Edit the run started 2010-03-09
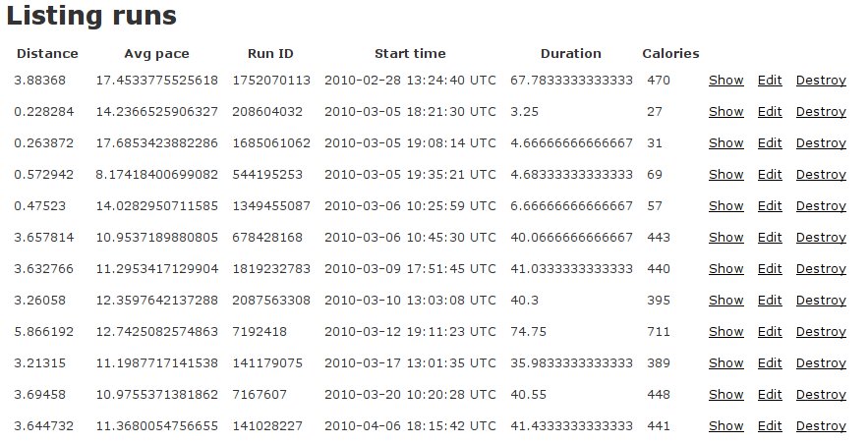This screenshot has height=443, width=868. click(x=770, y=269)
